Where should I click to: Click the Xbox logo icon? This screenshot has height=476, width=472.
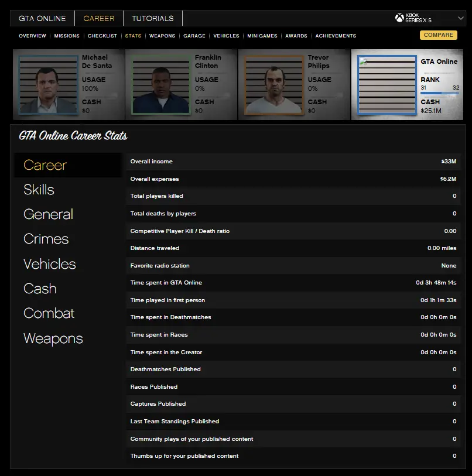coord(399,18)
